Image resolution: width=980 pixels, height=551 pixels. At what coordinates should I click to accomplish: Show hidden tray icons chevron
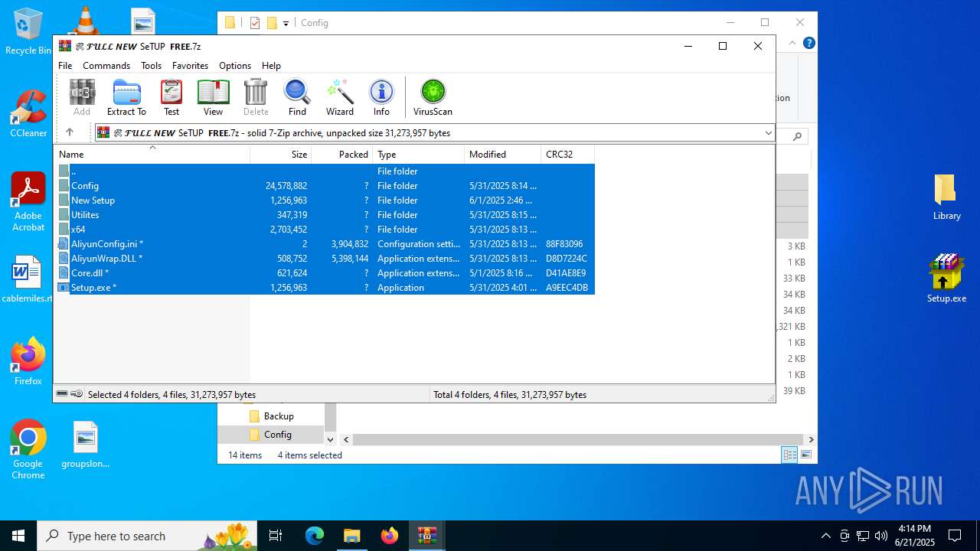point(825,536)
